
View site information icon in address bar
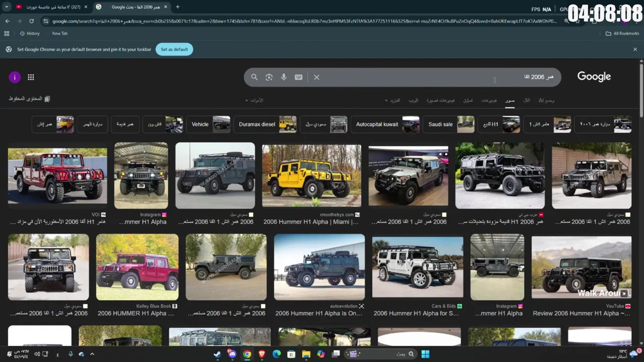coord(46,21)
